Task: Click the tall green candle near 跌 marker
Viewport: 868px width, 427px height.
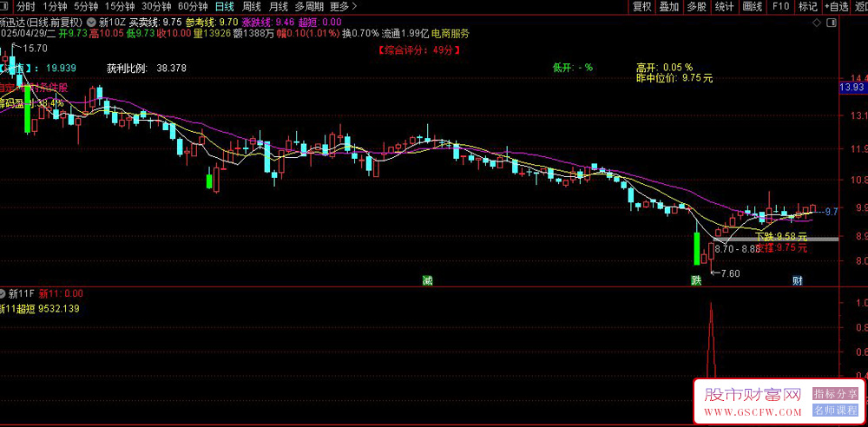Action: coord(697,249)
